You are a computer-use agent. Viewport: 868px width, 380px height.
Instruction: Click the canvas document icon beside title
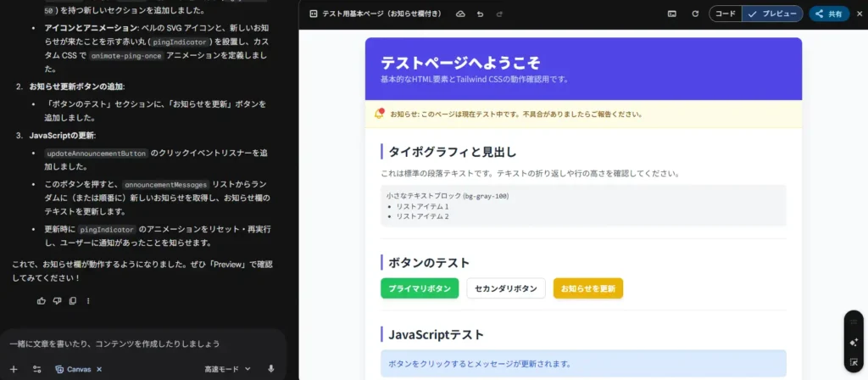point(314,14)
